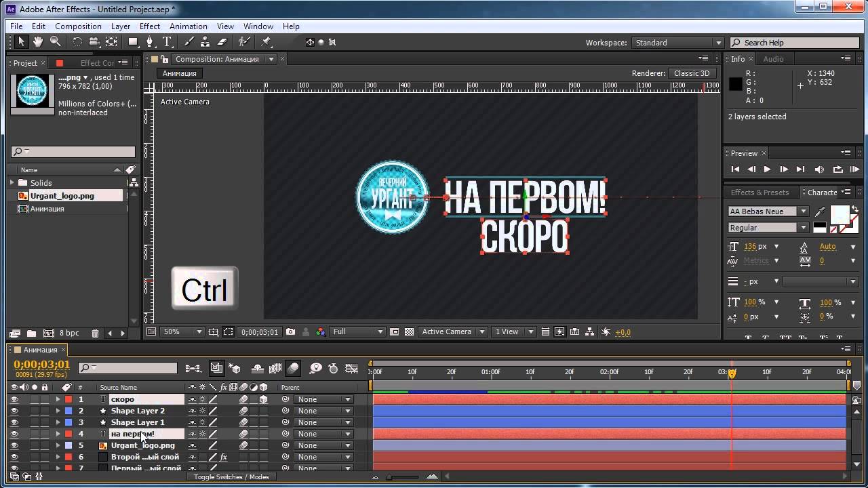The width and height of the screenshot is (868, 488).
Task: Jump to first frame in Preview
Action: [735, 169]
